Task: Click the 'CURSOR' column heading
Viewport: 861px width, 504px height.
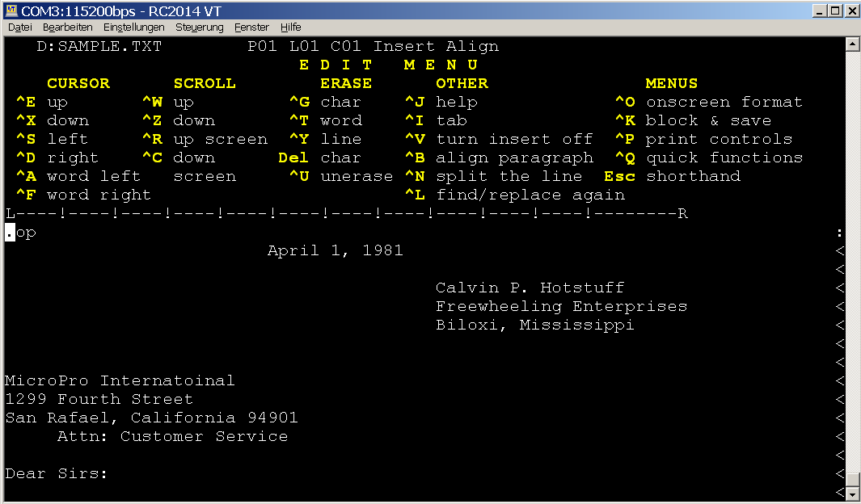Action: (78, 83)
